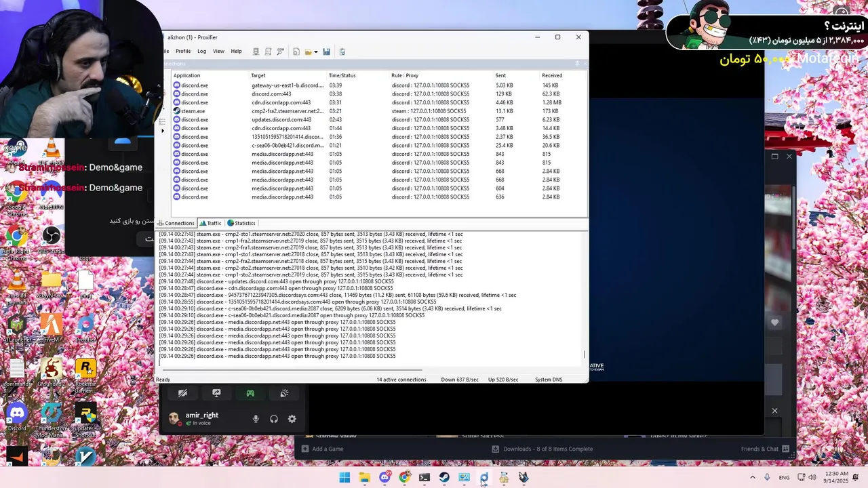Deafen with Discord headphones icon

click(x=274, y=419)
